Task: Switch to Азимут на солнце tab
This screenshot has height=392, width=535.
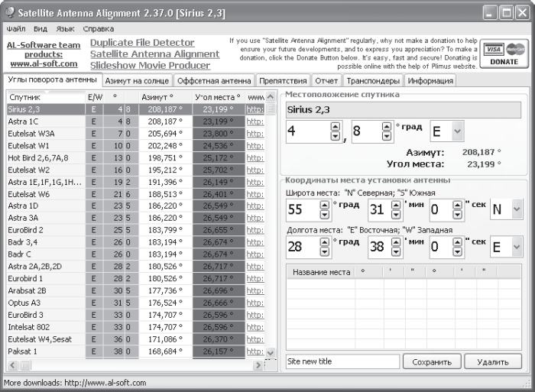Action: [x=137, y=81]
